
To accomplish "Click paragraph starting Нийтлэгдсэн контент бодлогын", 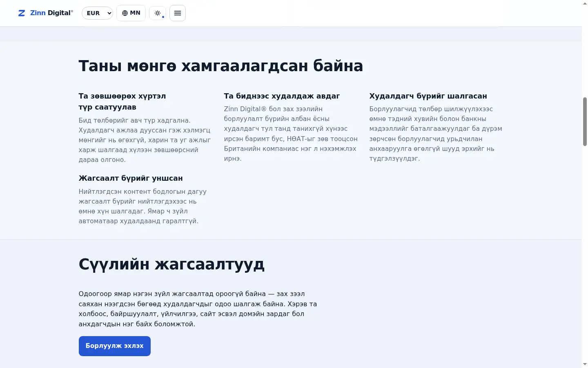I will point(143,206).
